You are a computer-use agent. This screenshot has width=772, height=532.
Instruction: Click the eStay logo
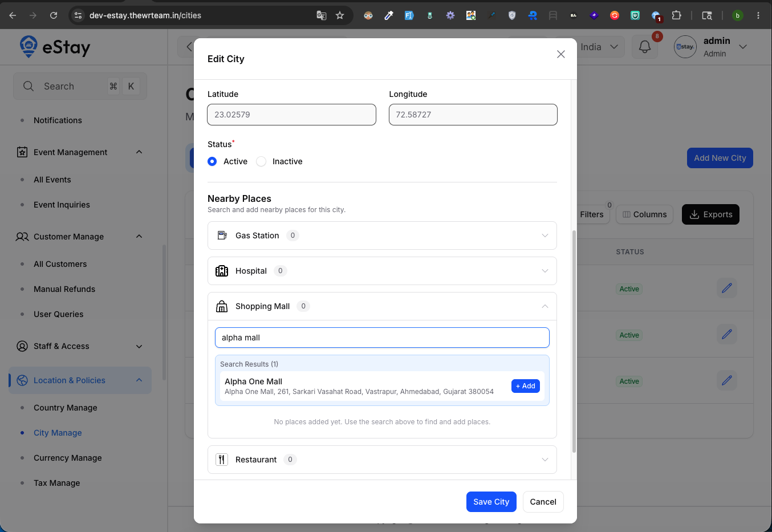point(55,47)
